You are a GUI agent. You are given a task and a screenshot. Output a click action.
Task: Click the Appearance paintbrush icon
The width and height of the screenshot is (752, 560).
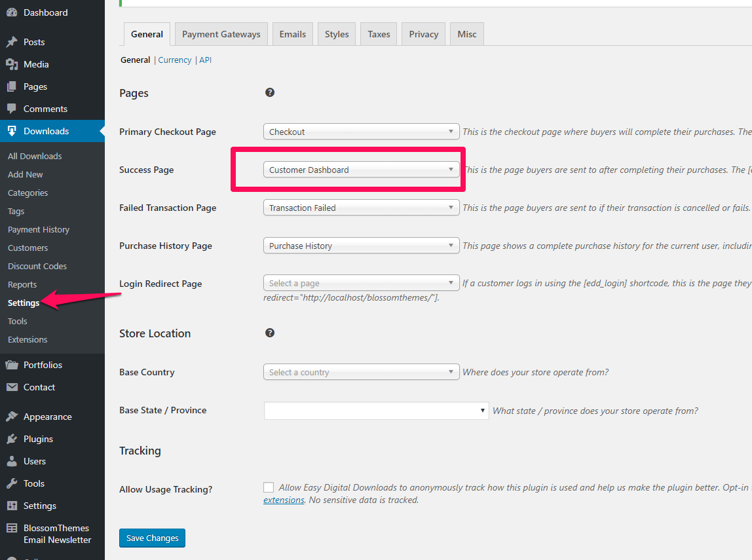coord(12,417)
